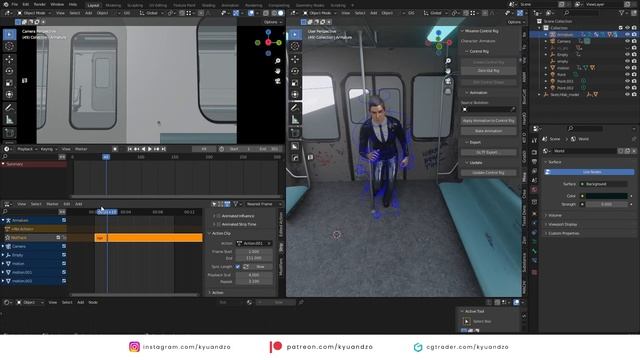
Task: Adjust the Strength slider field
Action: click(x=607, y=204)
